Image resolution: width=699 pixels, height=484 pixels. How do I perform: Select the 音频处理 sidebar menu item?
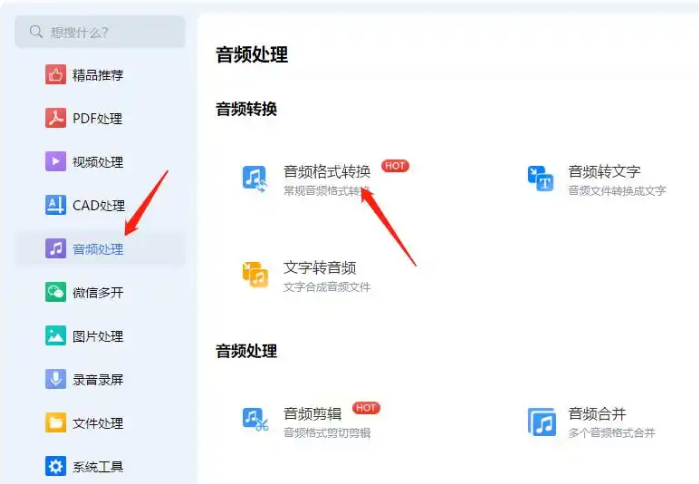(x=100, y=249)
